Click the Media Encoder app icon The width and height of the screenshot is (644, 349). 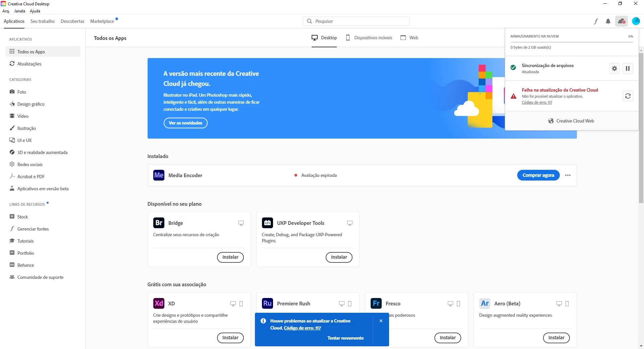click(159, 175)
